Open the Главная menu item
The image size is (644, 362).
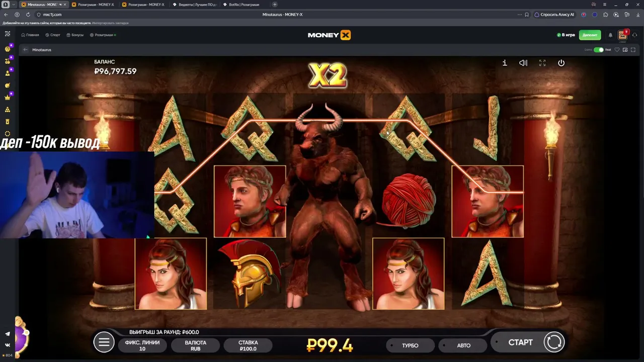click(x=30, y=35)
